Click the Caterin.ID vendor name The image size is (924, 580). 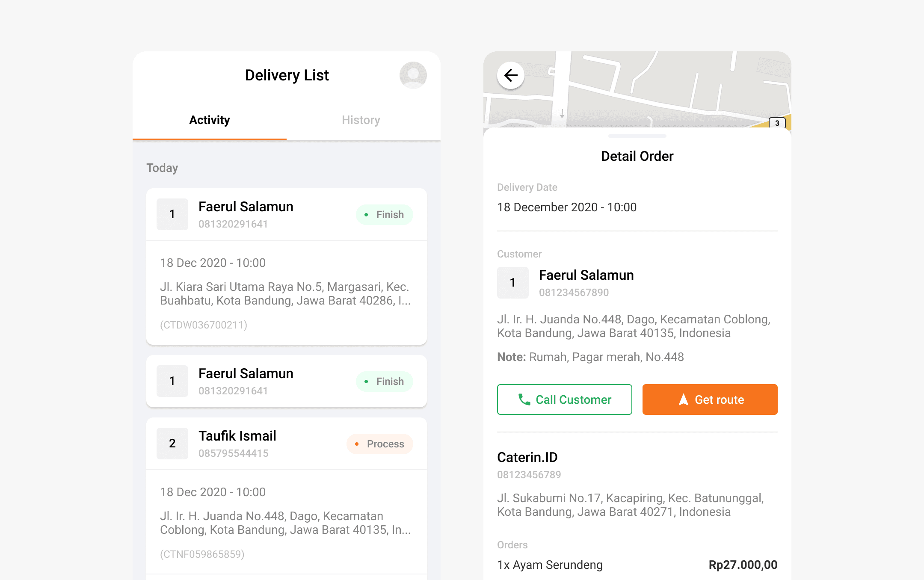tap(527, 457)
